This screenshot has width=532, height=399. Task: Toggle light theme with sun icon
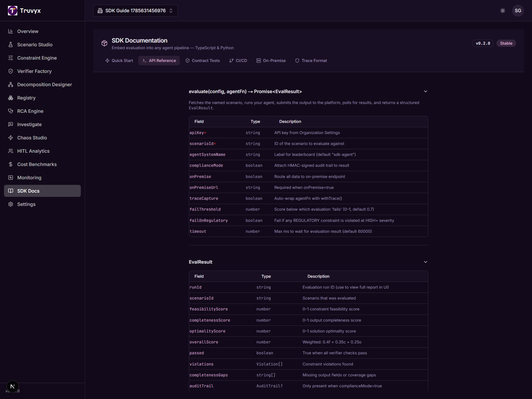click(x=503, y=11)
